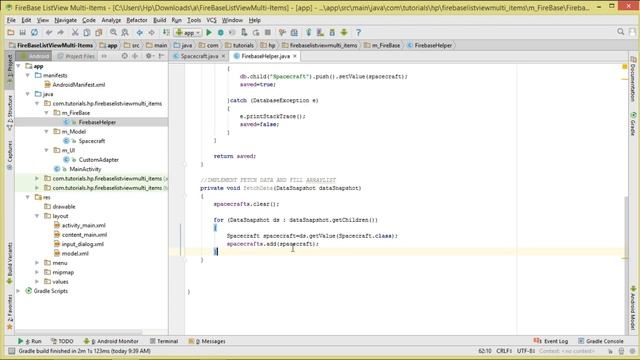Click the Undo arrow icon
The image size is (640, 360).
tap(49, 32)
